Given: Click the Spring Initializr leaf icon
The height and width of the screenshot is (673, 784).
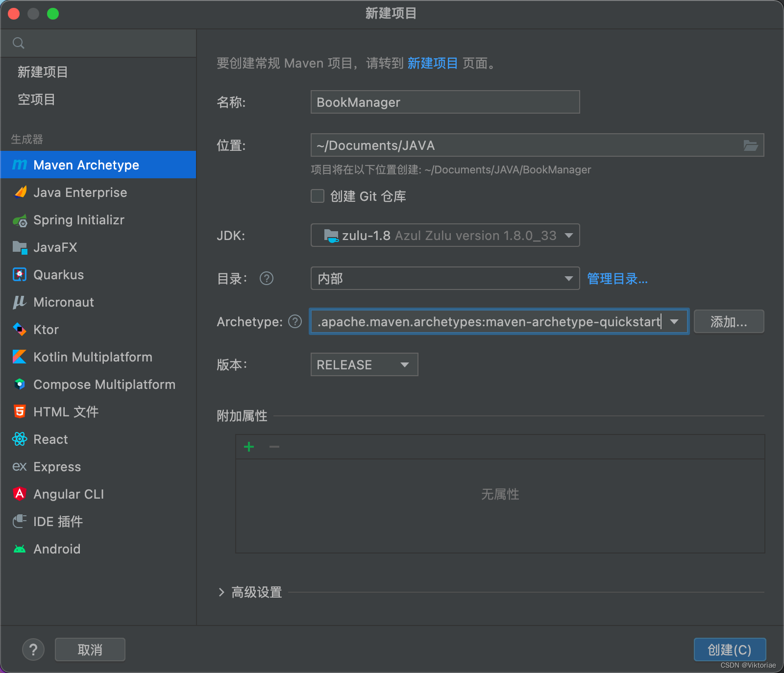Looking at the screenshot, I should pos(20,220).
